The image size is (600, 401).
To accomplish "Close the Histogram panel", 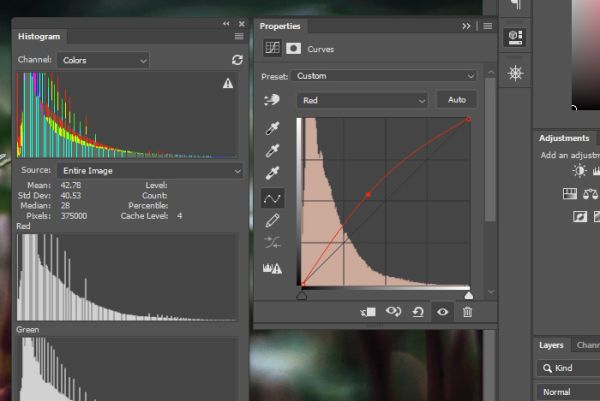I will [x=242, y=24].
